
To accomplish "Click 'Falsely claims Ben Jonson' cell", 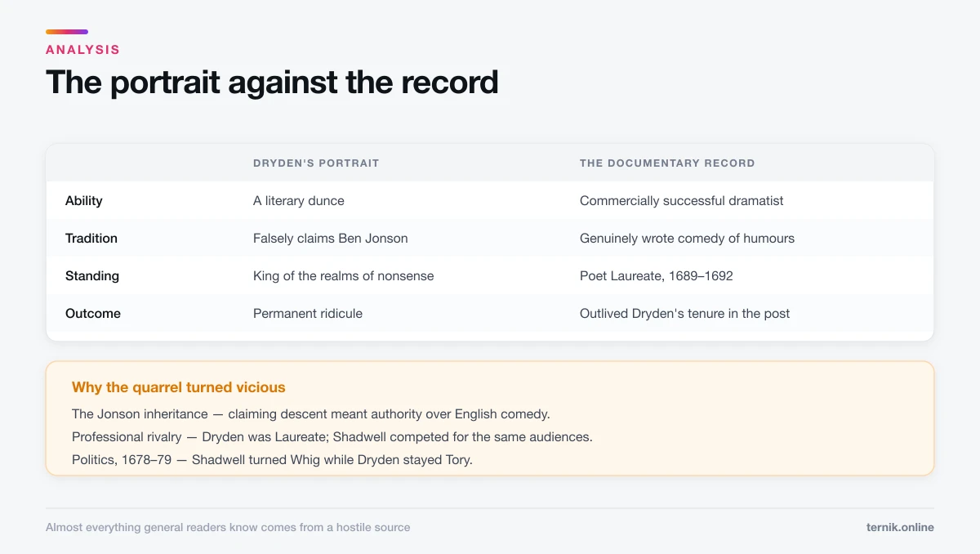I will pyautogui.click(x=331, y=239).
